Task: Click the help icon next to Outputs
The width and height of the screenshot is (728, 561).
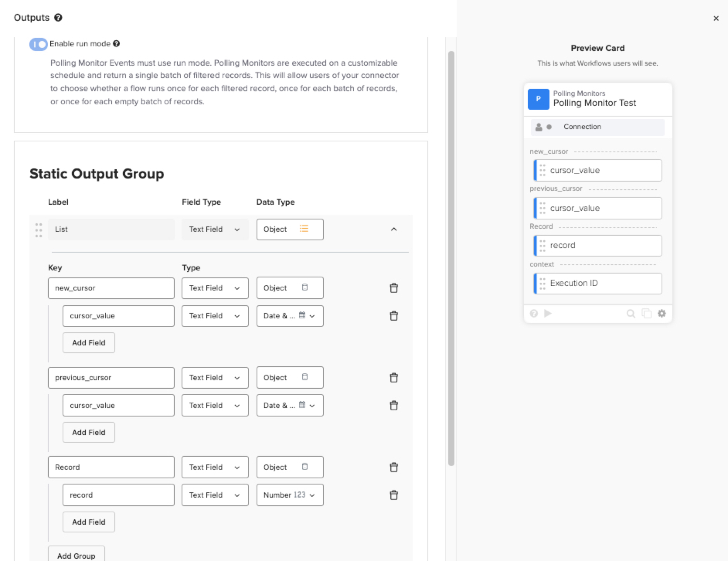Action: pos(58,17)
